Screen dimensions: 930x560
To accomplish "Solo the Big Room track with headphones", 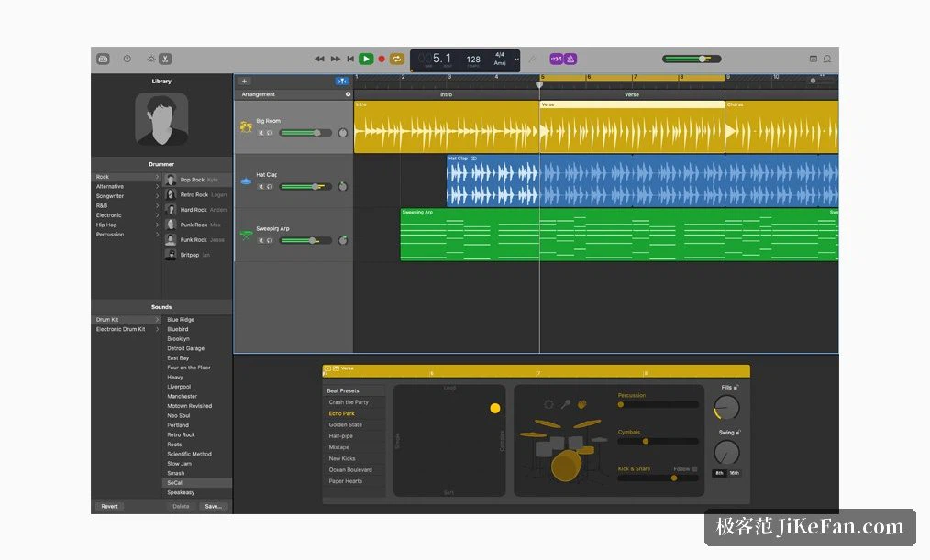I will 270,133.
